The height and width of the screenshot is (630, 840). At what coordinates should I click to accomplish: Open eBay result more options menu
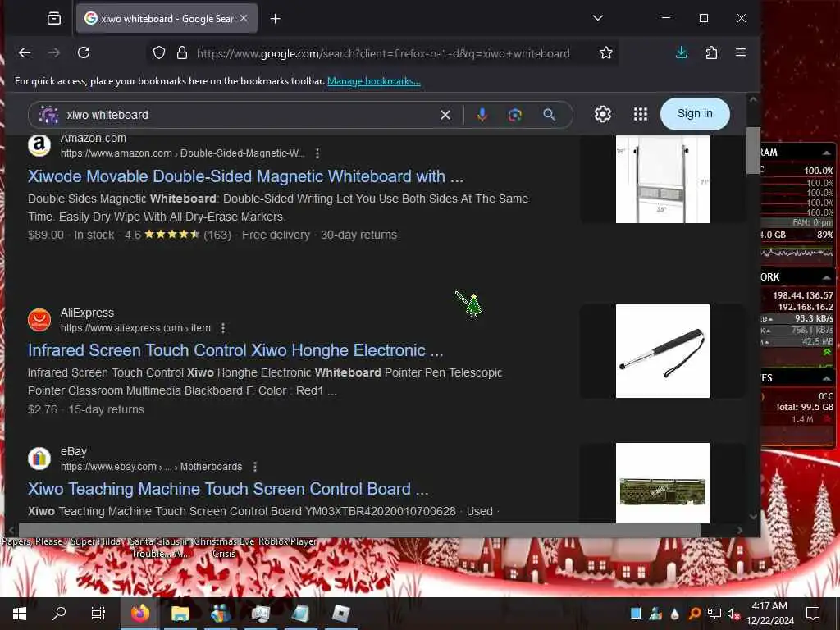255,467
